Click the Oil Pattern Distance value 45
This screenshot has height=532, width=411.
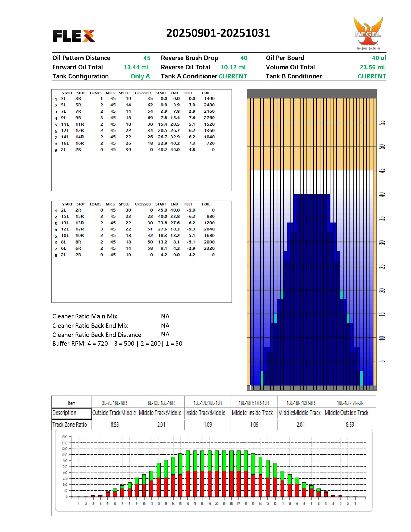click(x=146, y=58)
